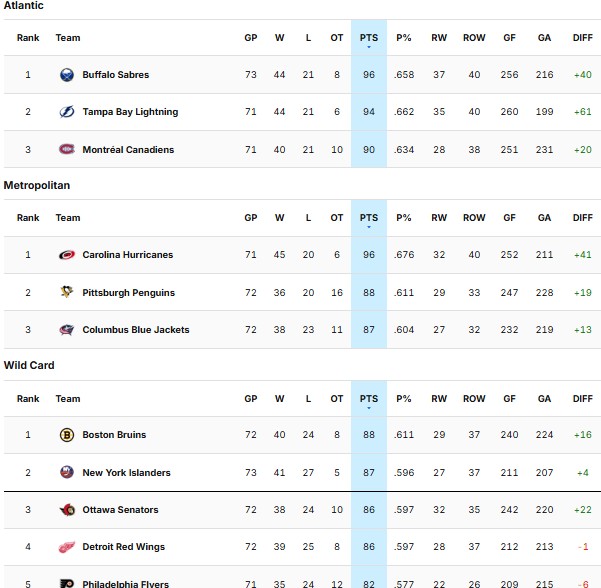Click the Montréal Canadiens logo
The height and width of the screenshot is (588, 601).
(x=67, y=150)
